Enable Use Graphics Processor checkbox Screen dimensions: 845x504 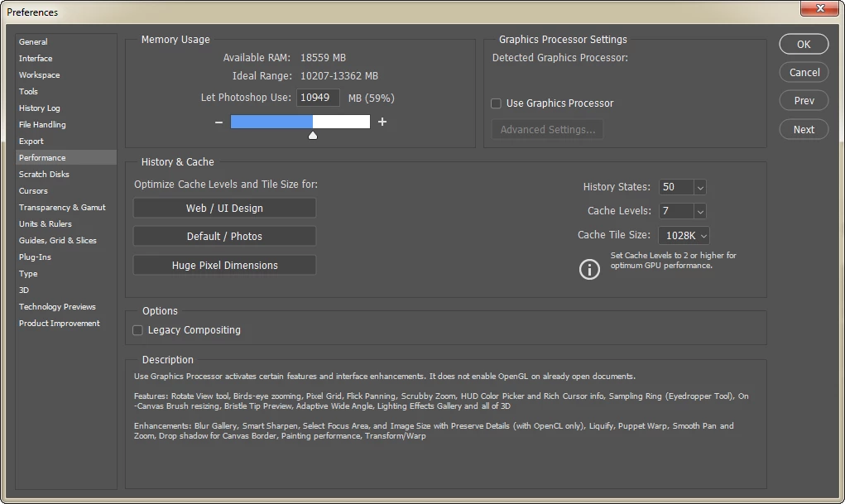[496, 103]
